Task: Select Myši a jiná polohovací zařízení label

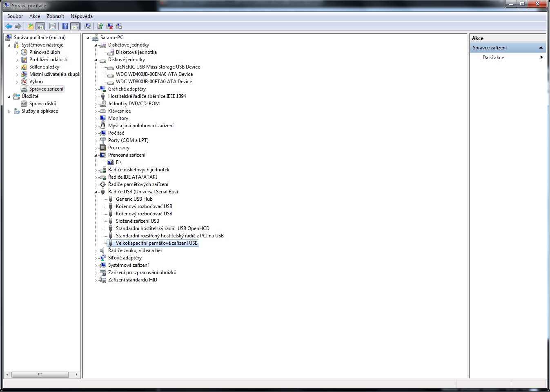Action: 141,126
